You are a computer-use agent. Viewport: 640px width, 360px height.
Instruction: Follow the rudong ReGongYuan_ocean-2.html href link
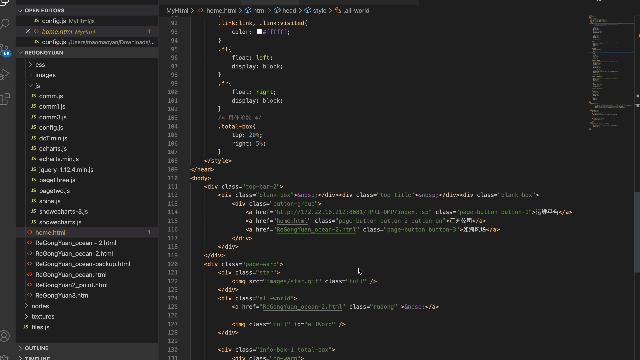[x=302, y=307]
